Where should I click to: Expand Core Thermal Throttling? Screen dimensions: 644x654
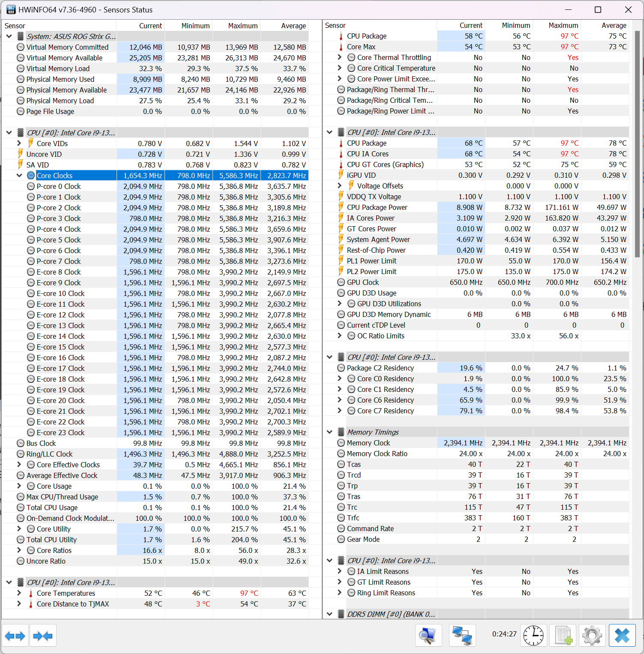(x=339, y=57)
